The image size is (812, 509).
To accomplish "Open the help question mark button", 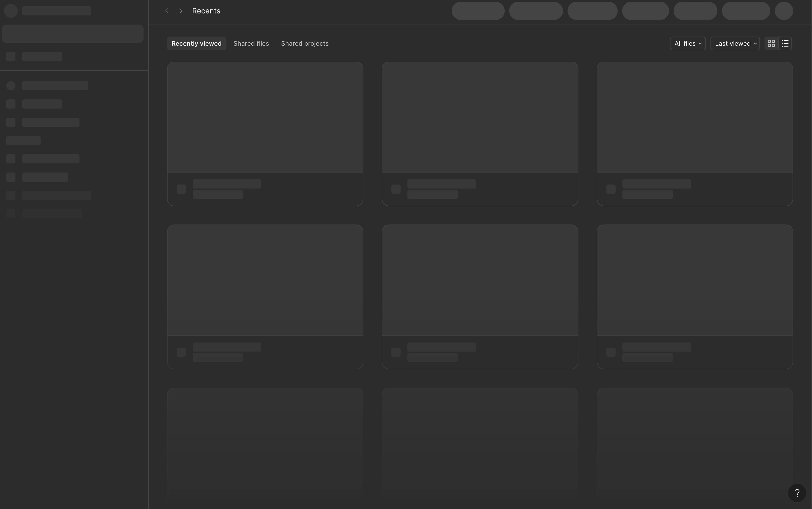I will point(797,493).
